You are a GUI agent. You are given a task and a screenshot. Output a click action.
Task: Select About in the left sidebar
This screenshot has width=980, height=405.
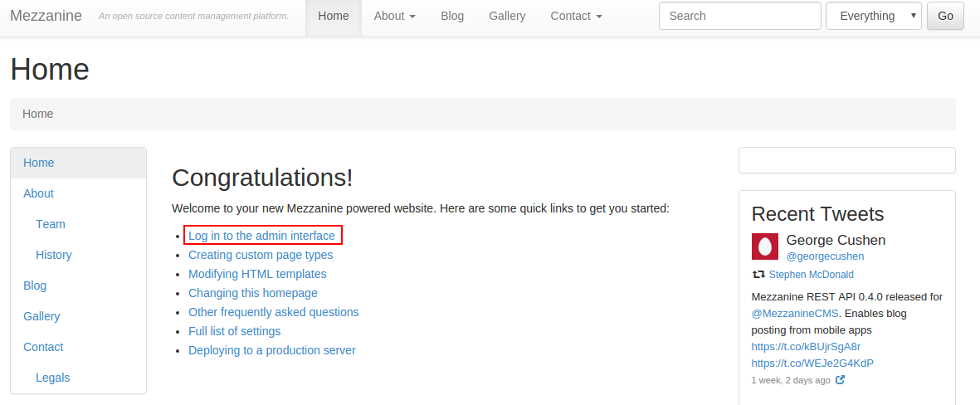78,193
